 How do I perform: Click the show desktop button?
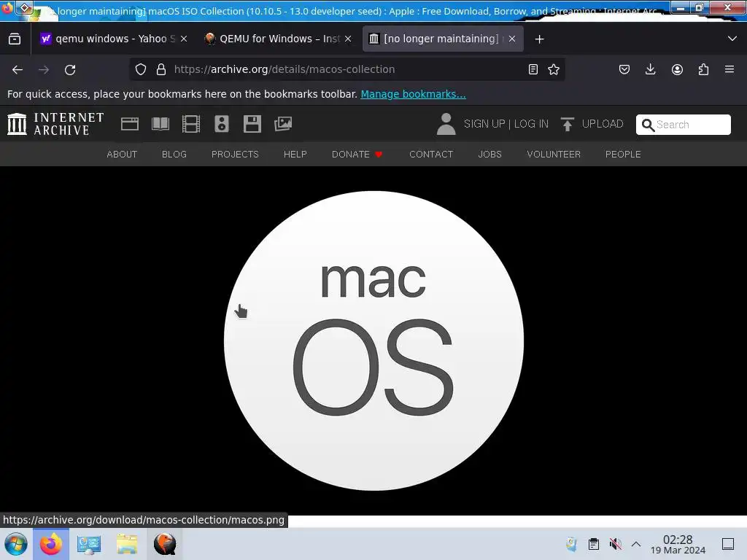coord(728,544)
